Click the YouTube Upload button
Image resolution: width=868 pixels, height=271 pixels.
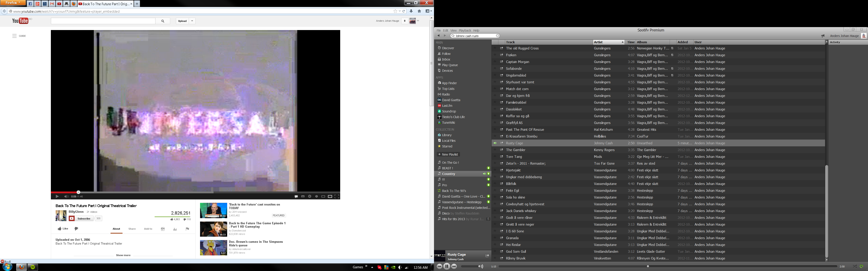coord(182,21)
